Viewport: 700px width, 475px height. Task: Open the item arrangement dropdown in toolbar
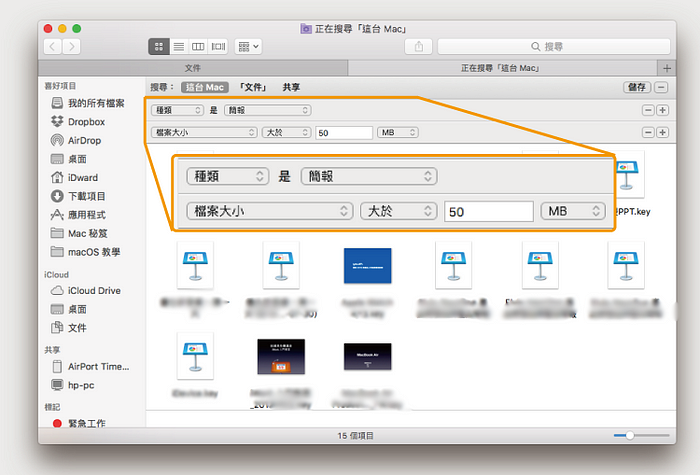point(248,46)
